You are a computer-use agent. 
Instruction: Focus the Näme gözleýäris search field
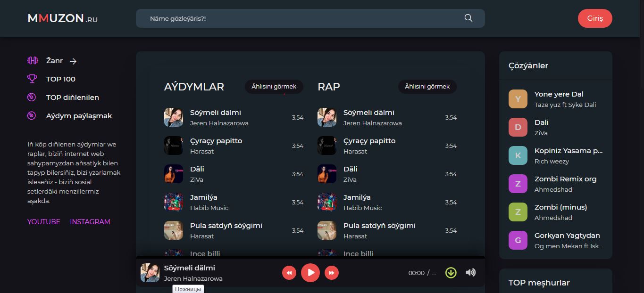302,18
